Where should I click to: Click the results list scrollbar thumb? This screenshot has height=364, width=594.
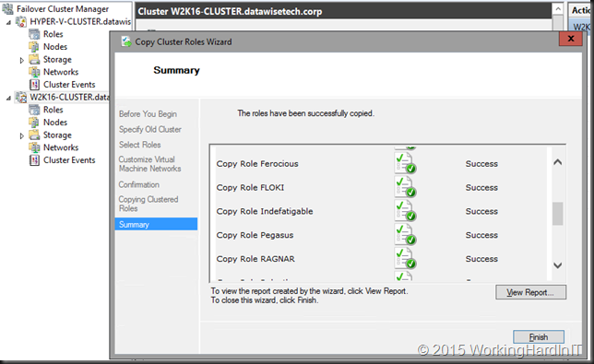tap(558, 214)
